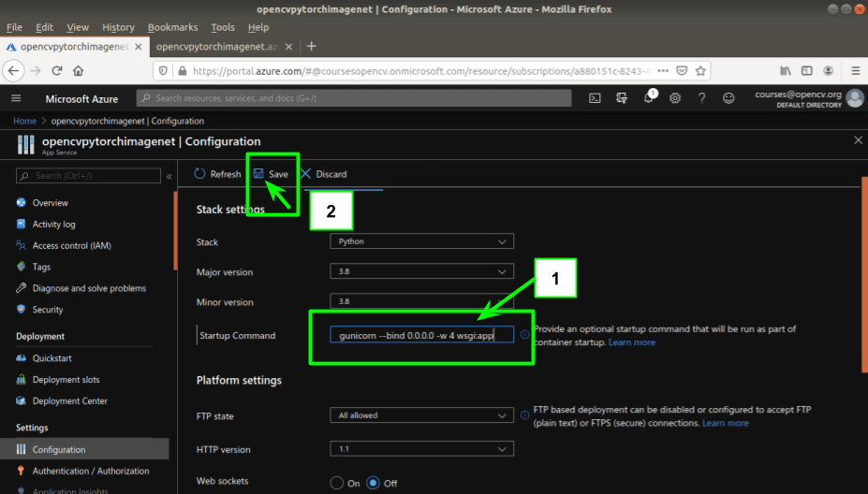The width and height of the screenshot is (868, 494).
Task: Reload the page in Firefox
Action: [57, 71]
